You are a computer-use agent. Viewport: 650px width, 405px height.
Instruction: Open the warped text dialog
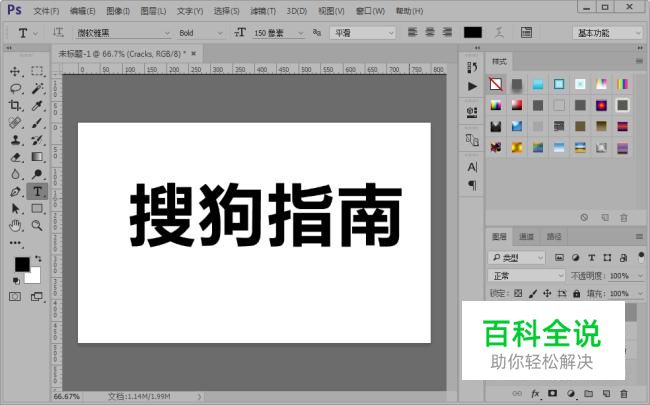coord(500,32)
